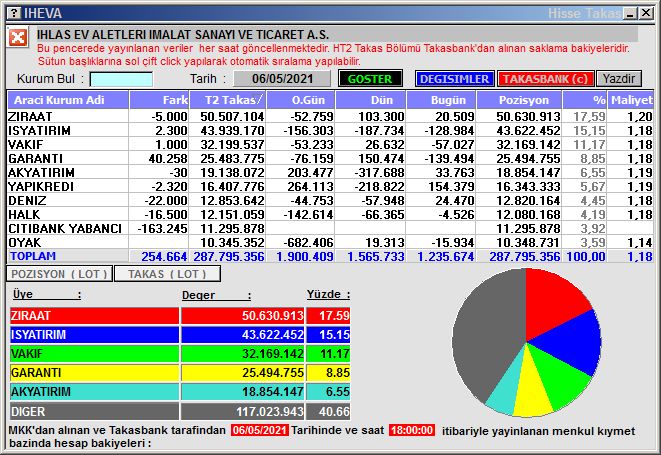Screen dimensions: 661x455
Task: Click the Kurum Bul search field
Action: [121, 79]
